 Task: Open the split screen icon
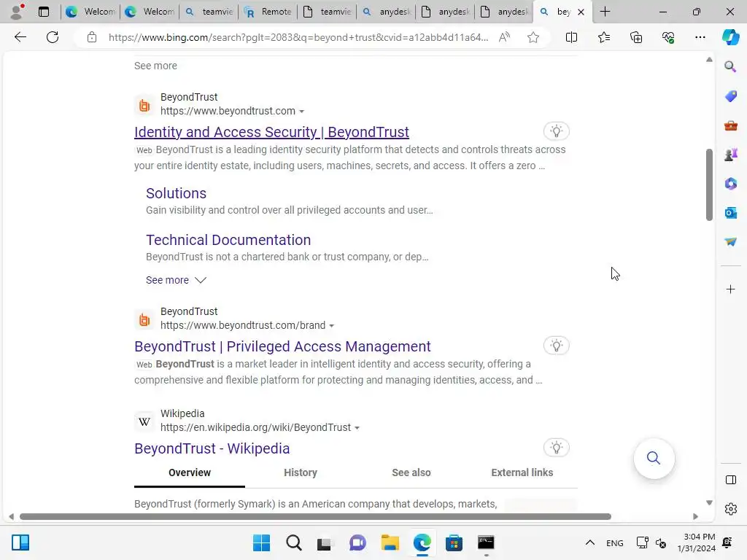coord(571,37)
